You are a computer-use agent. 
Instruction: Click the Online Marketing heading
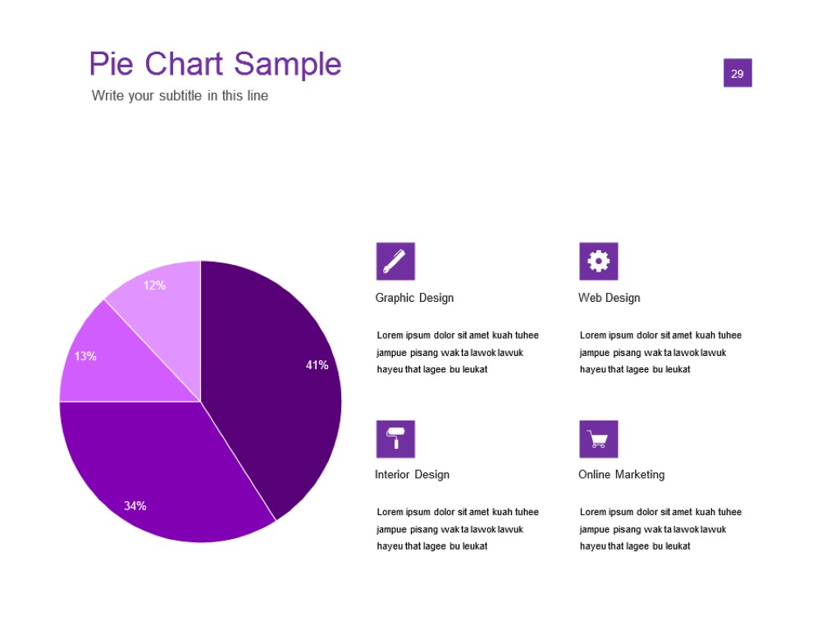click(622, 475)
